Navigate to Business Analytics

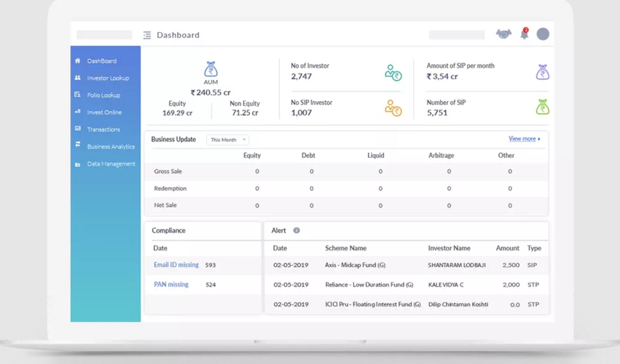[111, 147]
